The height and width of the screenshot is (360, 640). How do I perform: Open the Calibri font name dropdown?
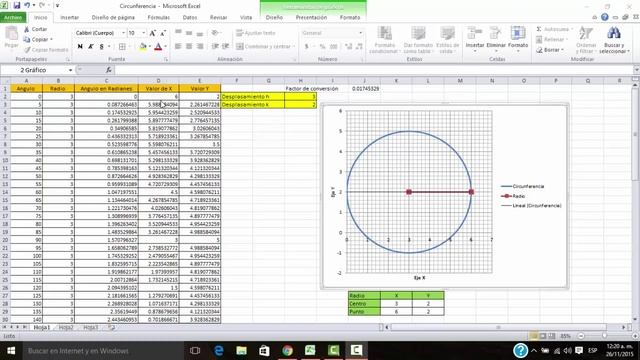(123, 33)
